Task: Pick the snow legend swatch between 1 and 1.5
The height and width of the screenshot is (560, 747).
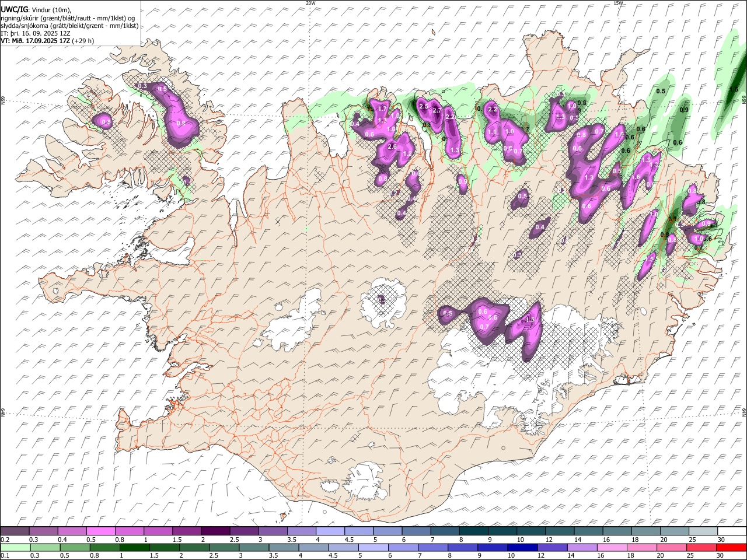Action: (158, 531)
